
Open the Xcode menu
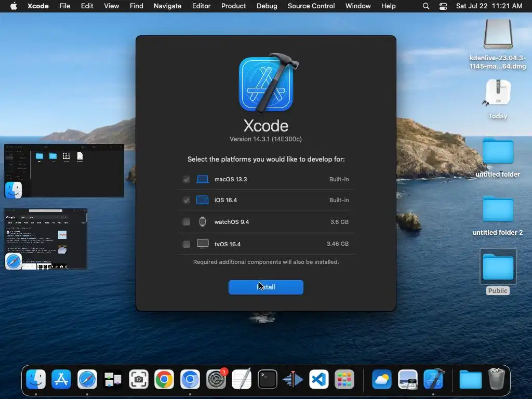tap(38, 6)
